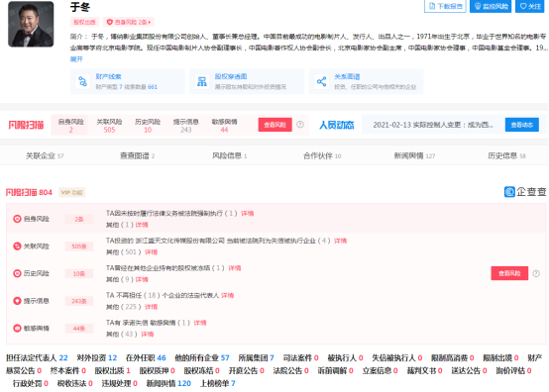The image size is (549, 392).
Task: Switch to the 查查图谱 tab
Action: tap(137, 156)
